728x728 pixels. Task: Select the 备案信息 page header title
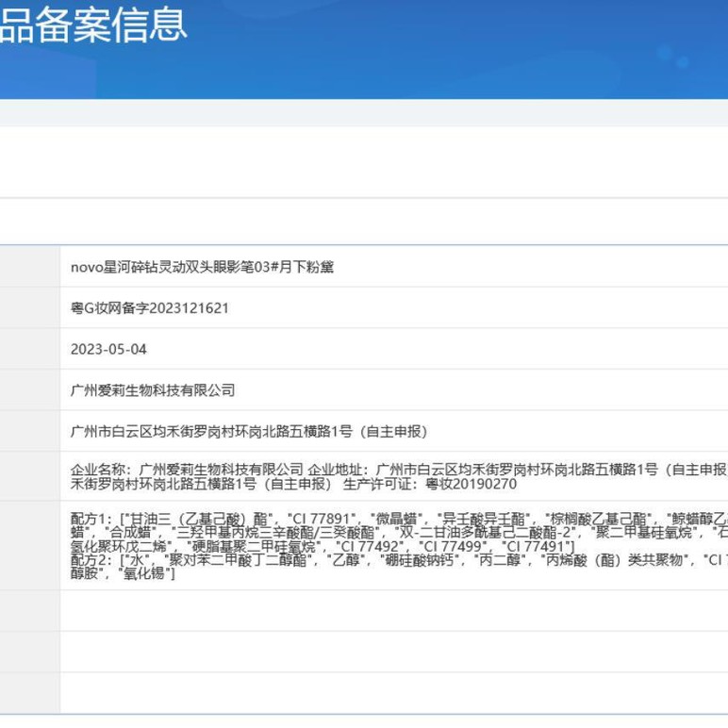tap(93, 25)
